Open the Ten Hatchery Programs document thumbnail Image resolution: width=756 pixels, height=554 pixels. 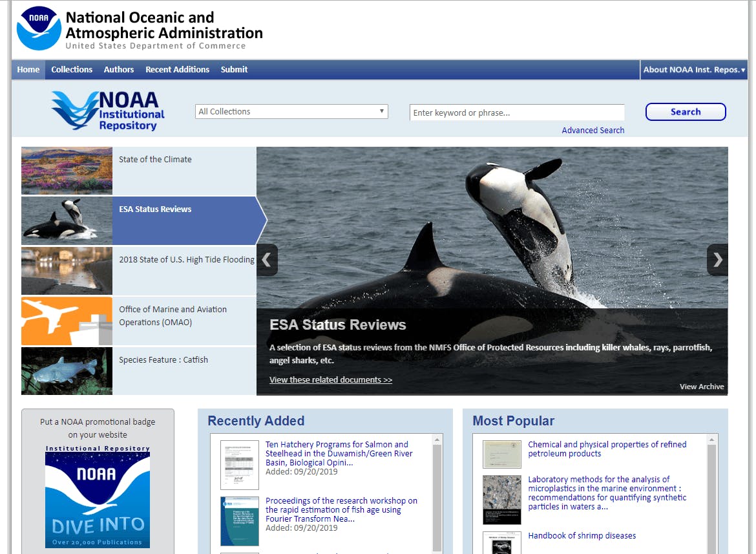(x=240, y=465)
